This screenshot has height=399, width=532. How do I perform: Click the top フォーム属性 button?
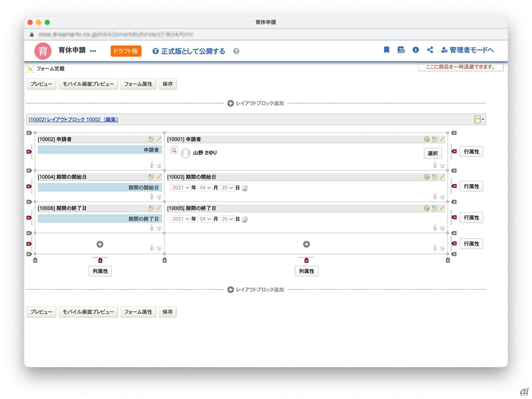(138, 84)
